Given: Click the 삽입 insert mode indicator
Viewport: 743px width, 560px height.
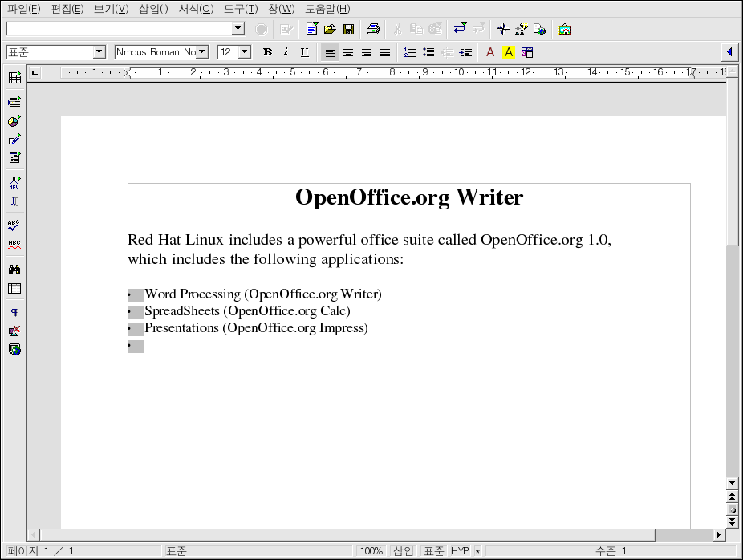Looking at the screenshot, I should [403, 551].
